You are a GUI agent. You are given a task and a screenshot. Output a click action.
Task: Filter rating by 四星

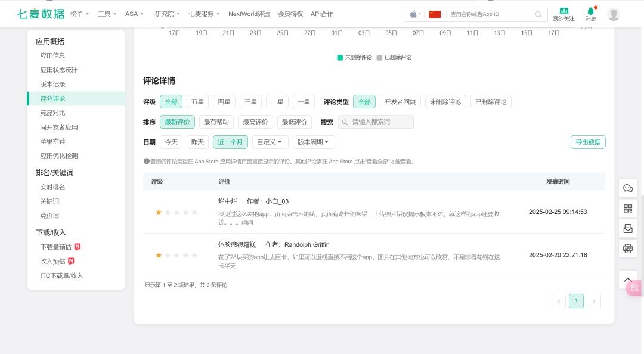click(224, 102)
